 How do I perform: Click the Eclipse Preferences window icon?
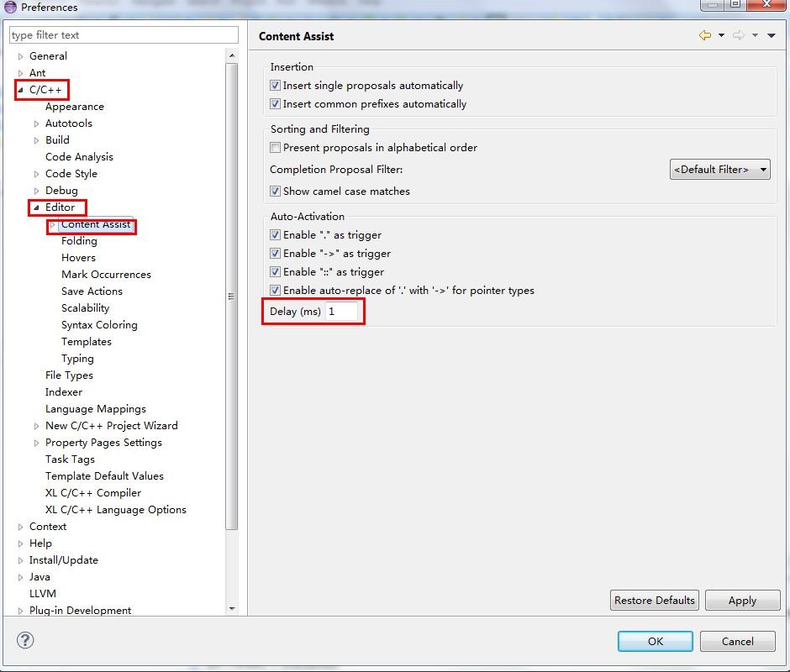click(x=10, y=7)
